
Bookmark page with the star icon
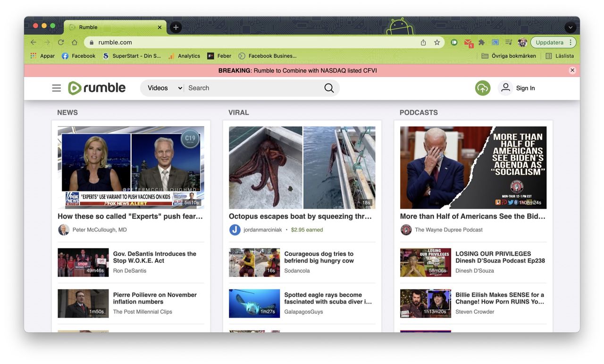[437, 42]
